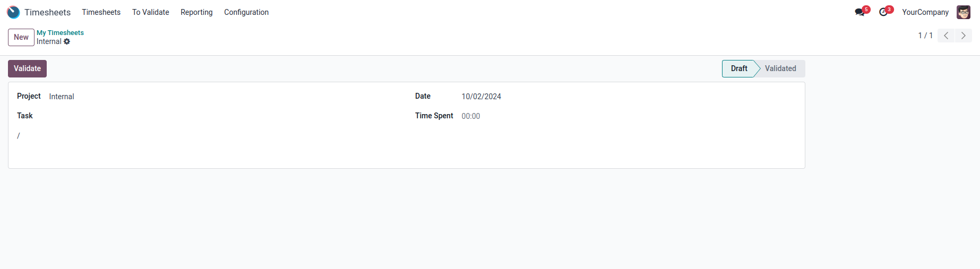Expand the Configuration menu
The height and width of the screenshot is (269, 980).
click(x=246, y=12)
